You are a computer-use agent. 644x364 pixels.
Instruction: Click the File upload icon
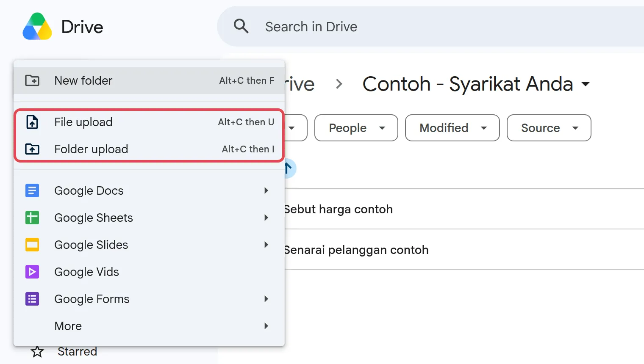[x=32, y=122]
